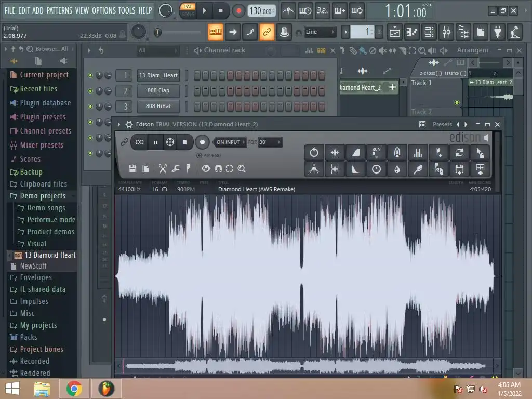The width and height of the screenshot is (532, 399).
Task: Open the Playlist view toolbar icon
Action: [x=395, y=32]
